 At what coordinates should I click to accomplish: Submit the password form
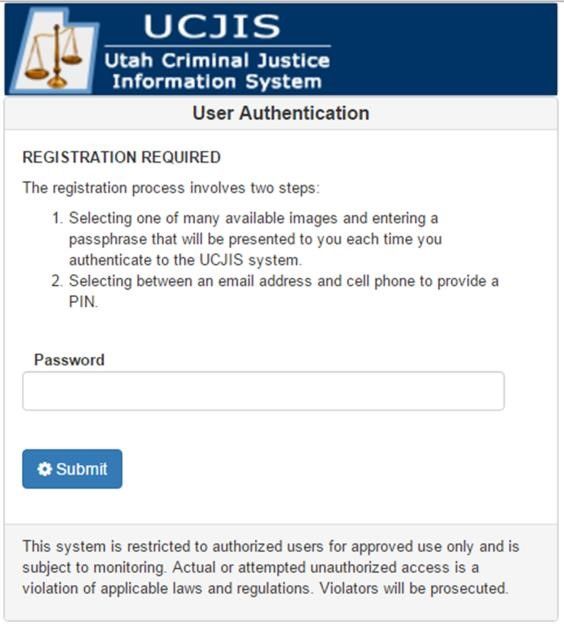click(72, 469)
